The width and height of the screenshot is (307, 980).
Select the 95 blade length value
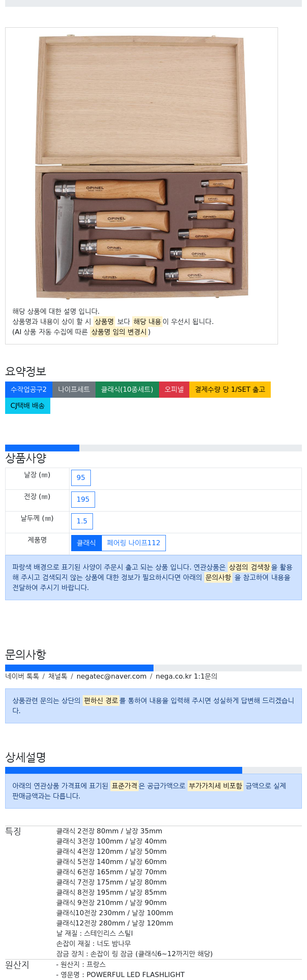[81, 478]
